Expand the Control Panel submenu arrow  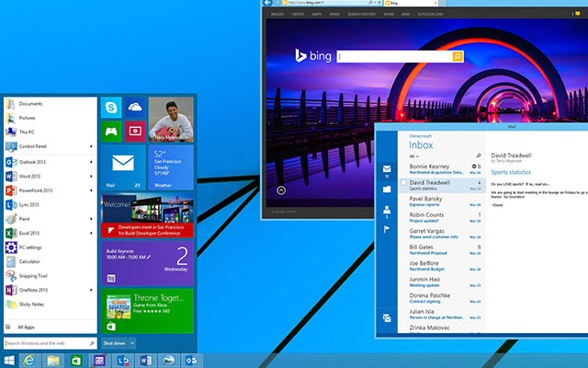tap(93, 146)
